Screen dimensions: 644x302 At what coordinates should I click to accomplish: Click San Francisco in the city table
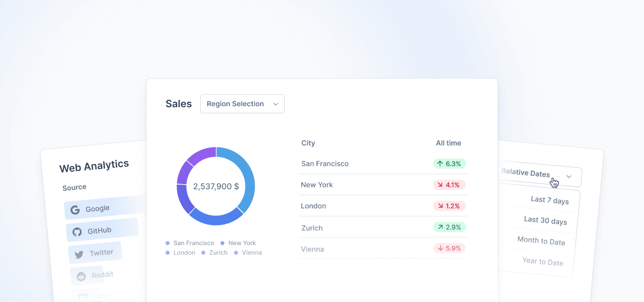325,164
